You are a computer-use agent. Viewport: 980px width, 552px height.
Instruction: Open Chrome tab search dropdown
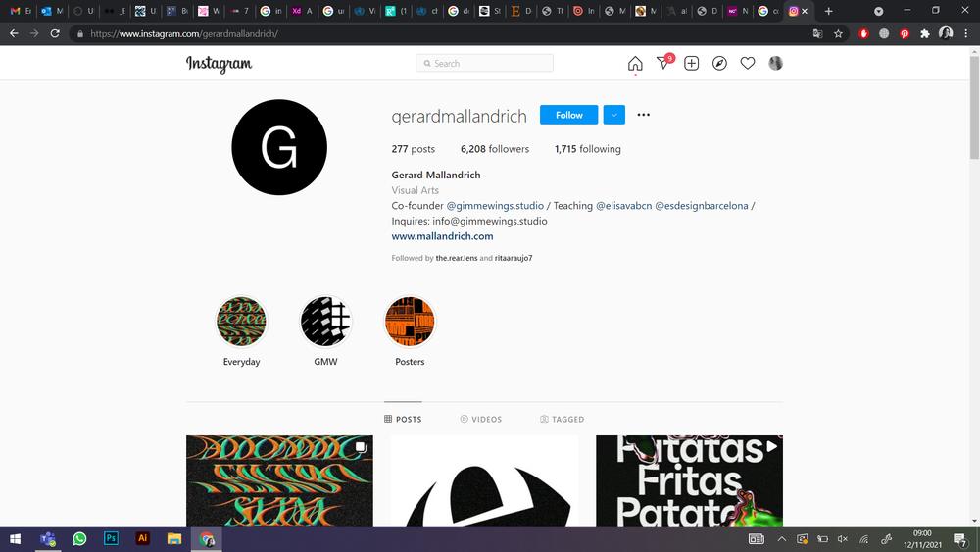(x=878, y=11)
